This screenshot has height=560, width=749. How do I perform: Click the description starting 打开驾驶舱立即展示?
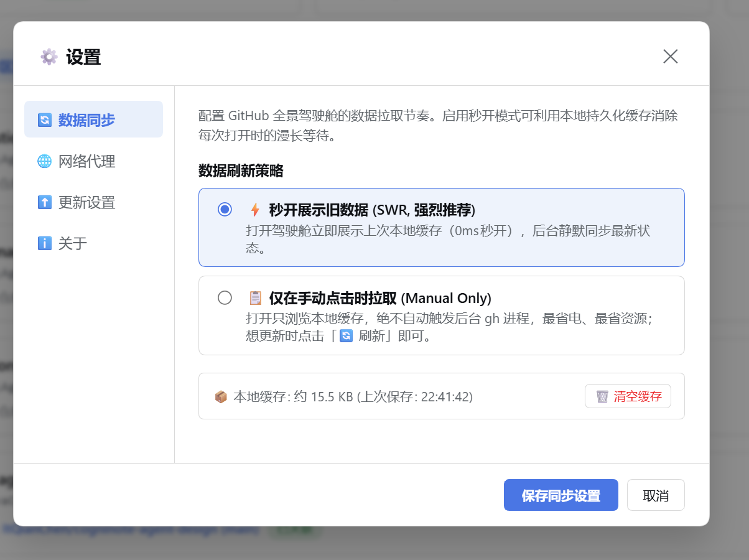[448, 240]
